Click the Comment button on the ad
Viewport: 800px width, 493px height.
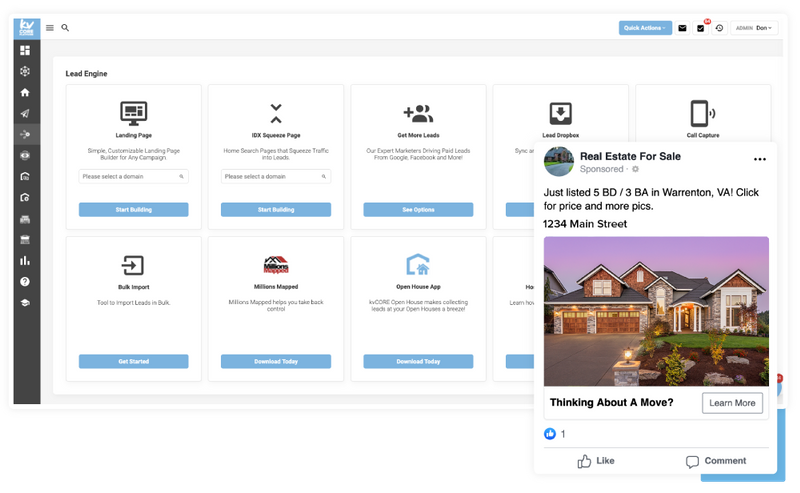tap(716, 461)
